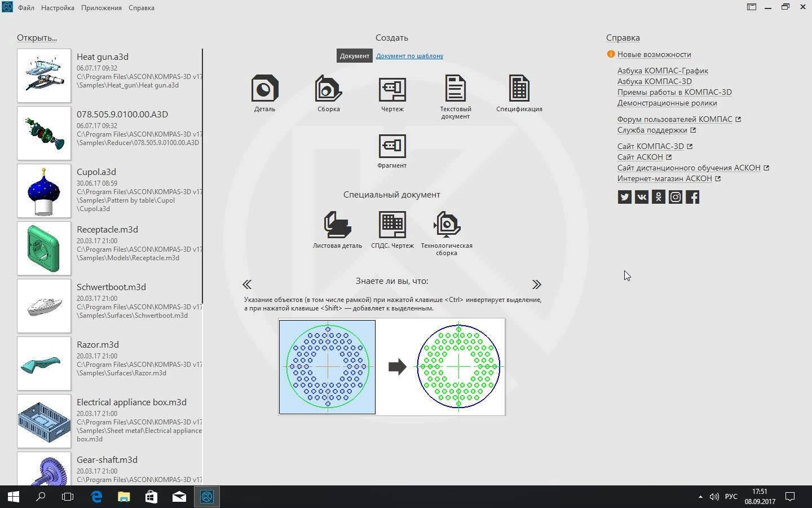Open the 078.505.9.0100.00.A3D thumbnail
This screenshot has width=812, height=508.
coord(44,133)
